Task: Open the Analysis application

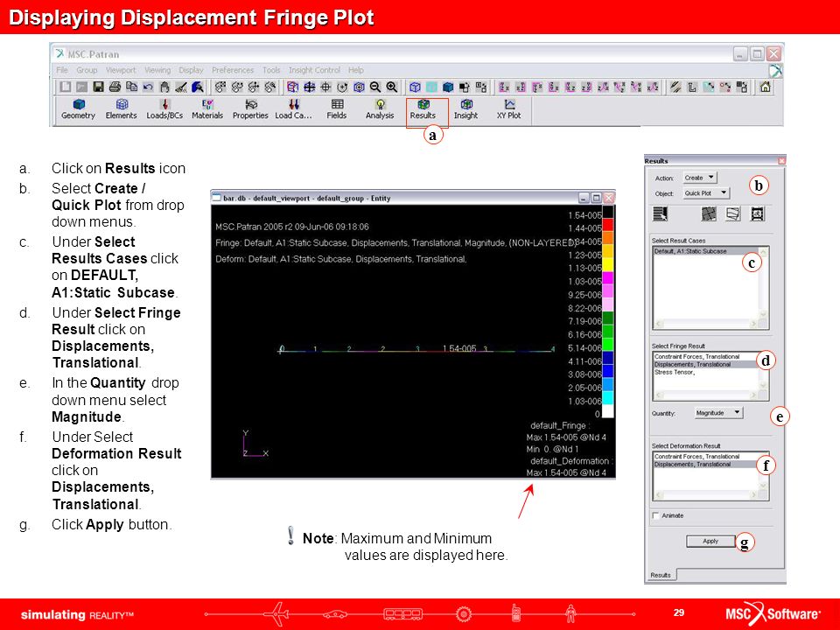Action: coord(380,109)
